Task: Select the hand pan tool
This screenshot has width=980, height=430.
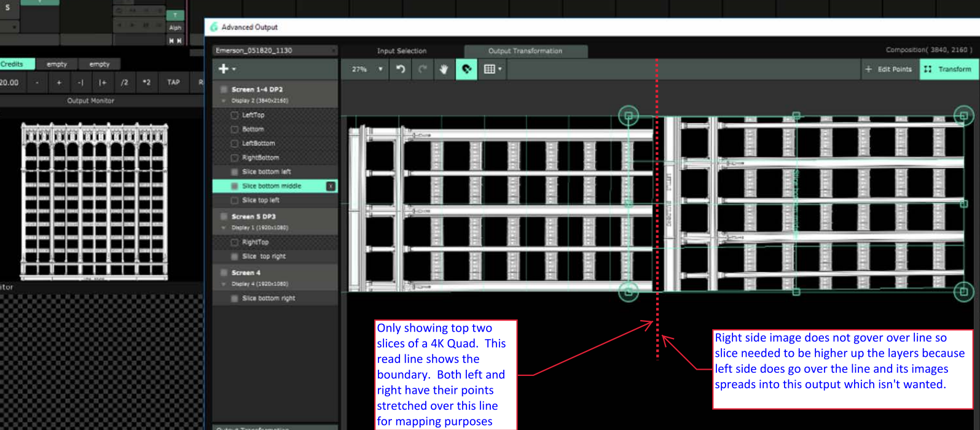Action: pyautogui.click(x=444, y=69)
